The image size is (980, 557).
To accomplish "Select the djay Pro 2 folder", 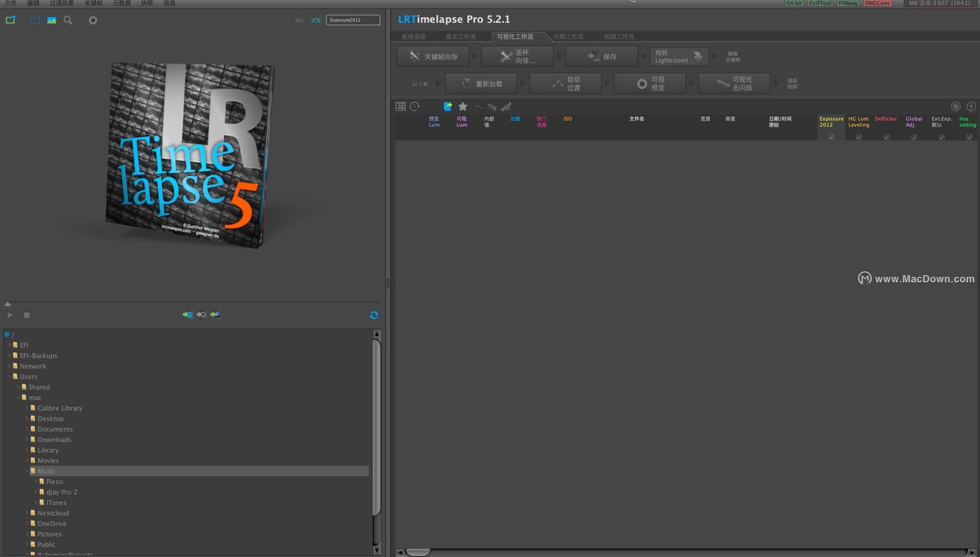I will 61,492.
